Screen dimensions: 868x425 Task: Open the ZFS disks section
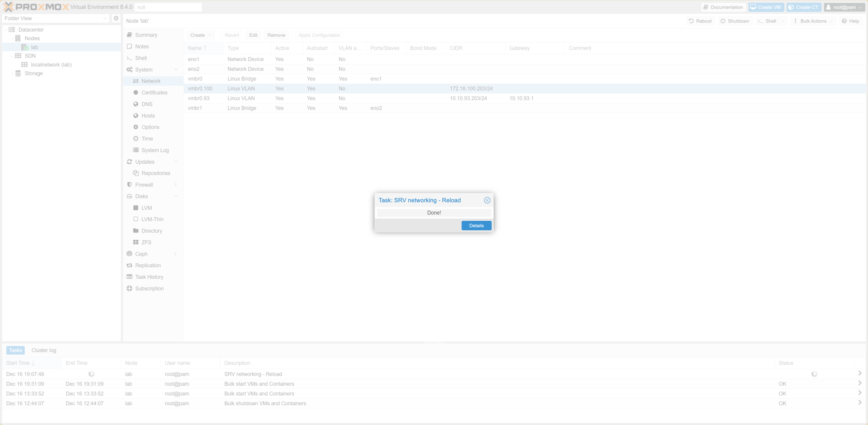click(146, 242)
